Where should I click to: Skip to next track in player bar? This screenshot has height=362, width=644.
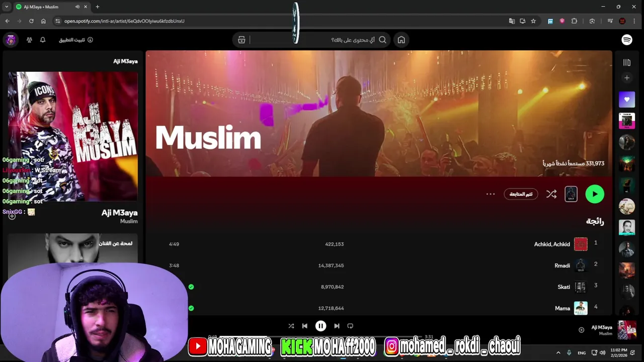(337, 326)
